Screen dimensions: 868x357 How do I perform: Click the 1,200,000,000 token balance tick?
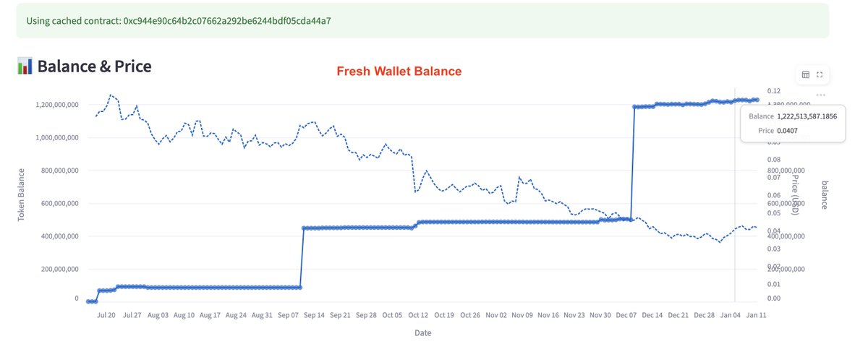click(x=56, y=105)
